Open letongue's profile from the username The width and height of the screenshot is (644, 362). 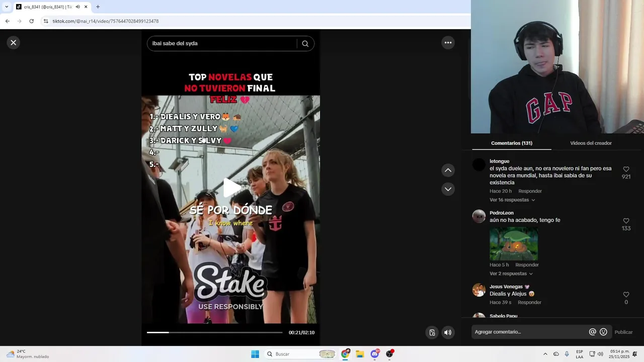point(499,161)
